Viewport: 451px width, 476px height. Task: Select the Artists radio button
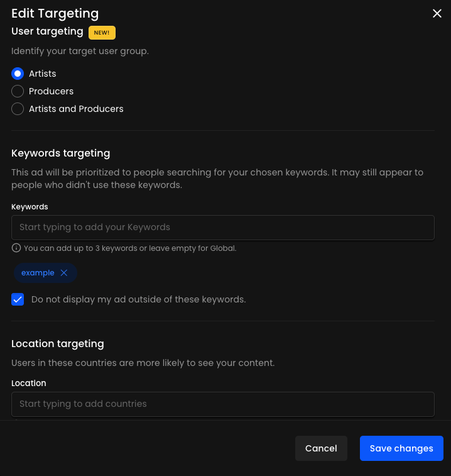click(x=18, y=74)
